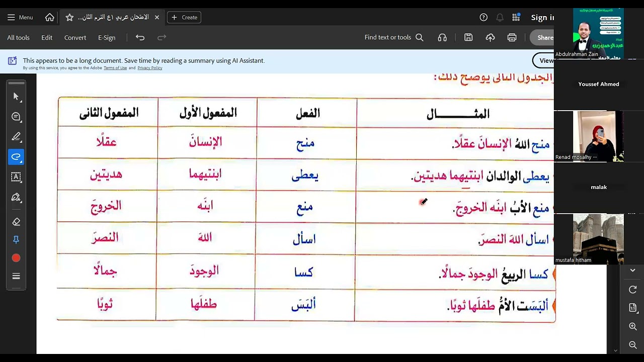Open All tools menu
644x362 pixels.
tap(18, 37)
